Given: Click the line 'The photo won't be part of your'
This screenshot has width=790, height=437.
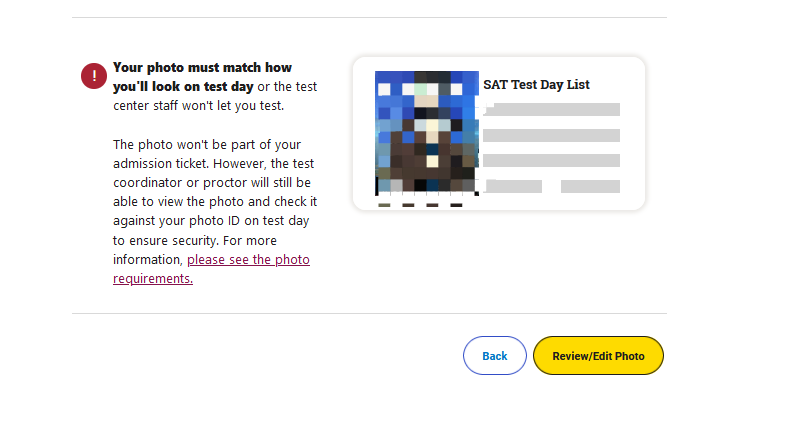Looking at the screenshot, I should (207, 145).
